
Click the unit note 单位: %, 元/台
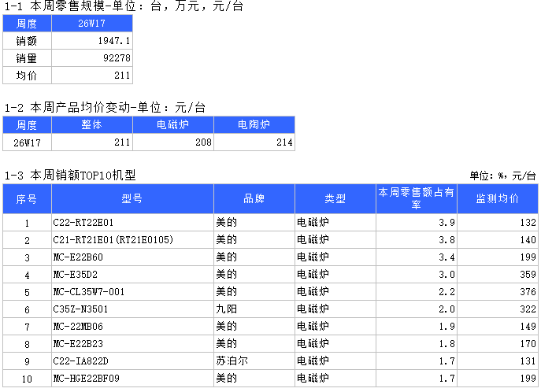[x=502, y=176]
